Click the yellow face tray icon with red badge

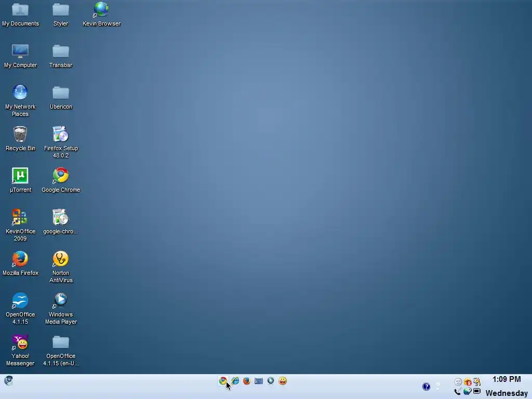point(468,382)
